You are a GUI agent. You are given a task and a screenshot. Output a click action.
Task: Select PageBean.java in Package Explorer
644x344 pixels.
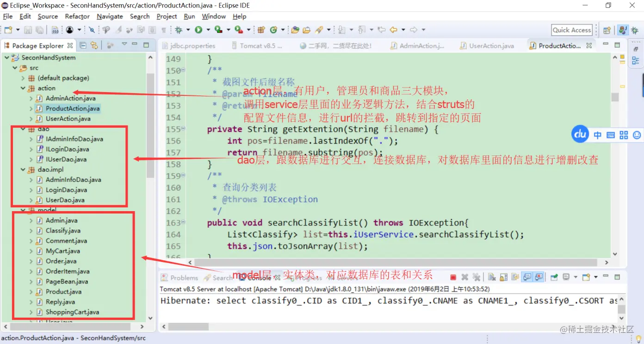[x=67, y=281]
